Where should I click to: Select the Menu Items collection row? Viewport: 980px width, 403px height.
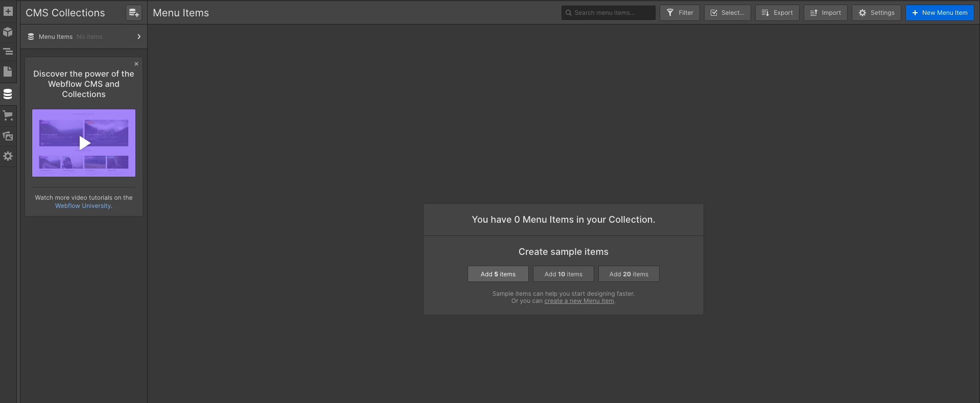click(84, 37)
